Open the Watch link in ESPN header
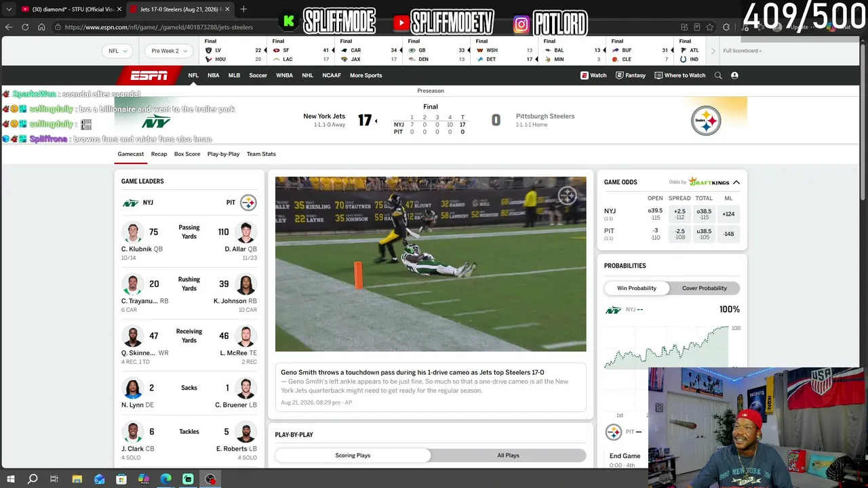The width and height of the screenshot is (868, 488). coord(593,75)
